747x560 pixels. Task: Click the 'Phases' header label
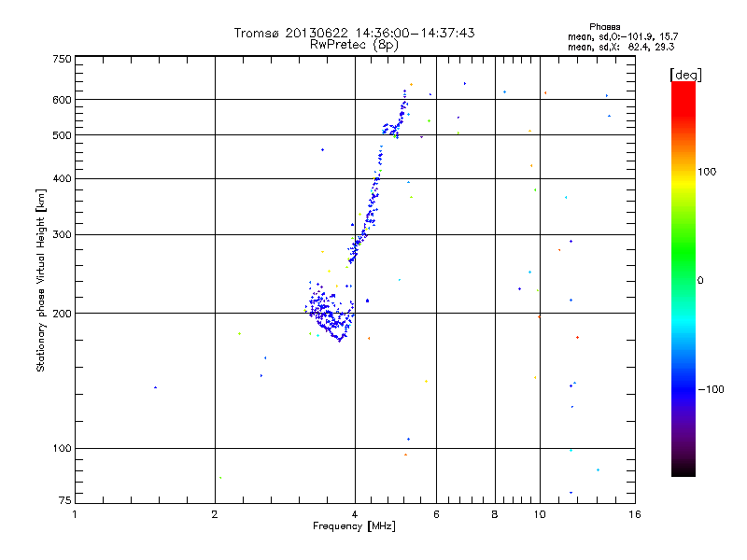coord(604,27)
